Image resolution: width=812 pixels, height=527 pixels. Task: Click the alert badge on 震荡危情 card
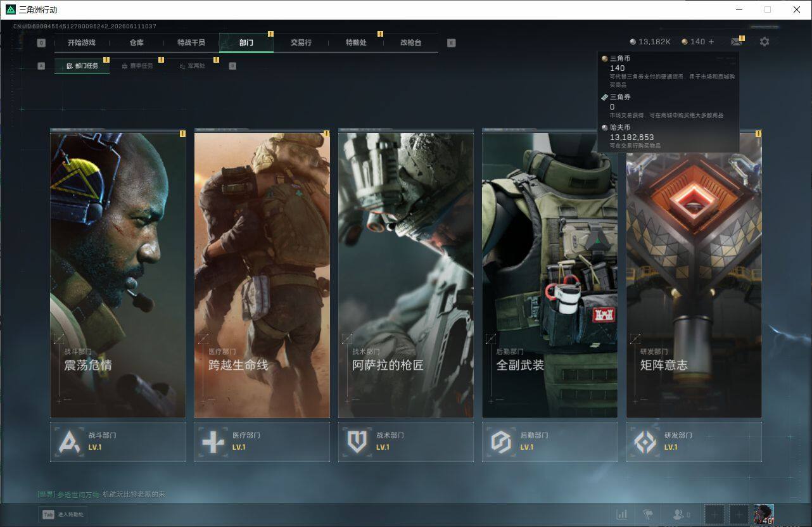pos(182,134)
